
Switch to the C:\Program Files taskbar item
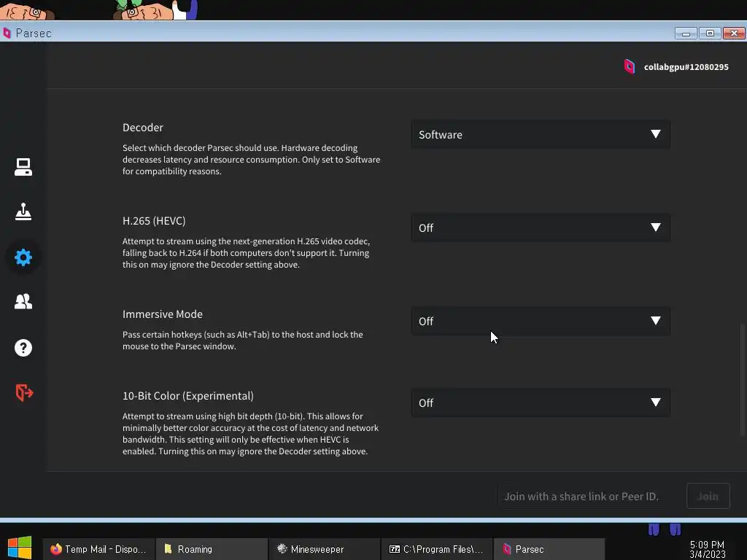[437, 549]
